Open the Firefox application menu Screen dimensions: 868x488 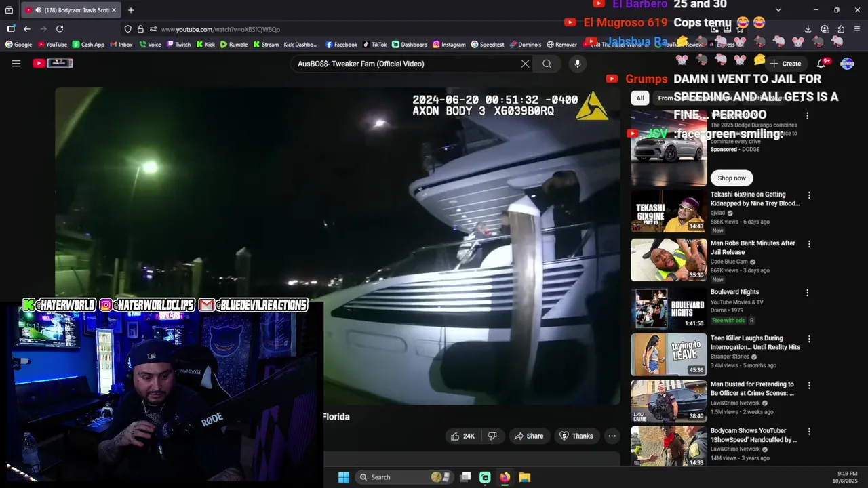coord(857,29)
